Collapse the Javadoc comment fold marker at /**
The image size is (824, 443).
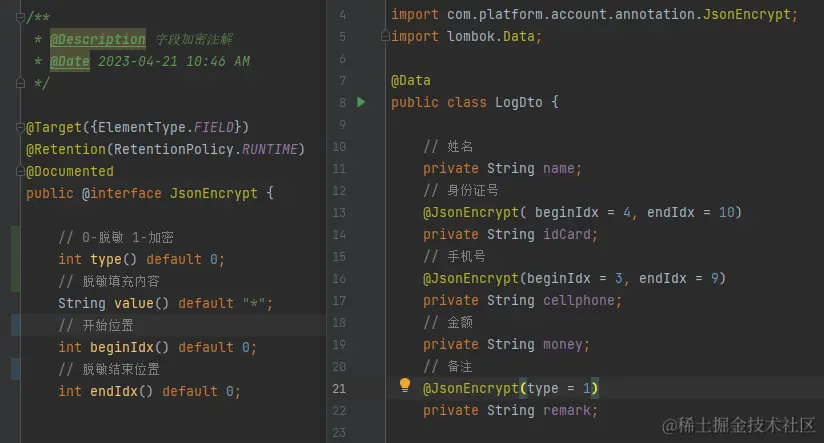coord(20,17)
